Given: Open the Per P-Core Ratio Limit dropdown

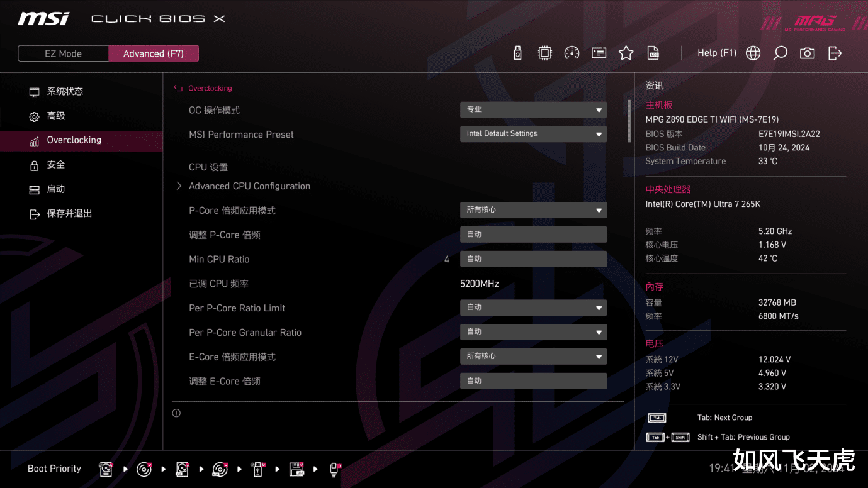Looking at the screenshot, I should (x=533, y=308).
